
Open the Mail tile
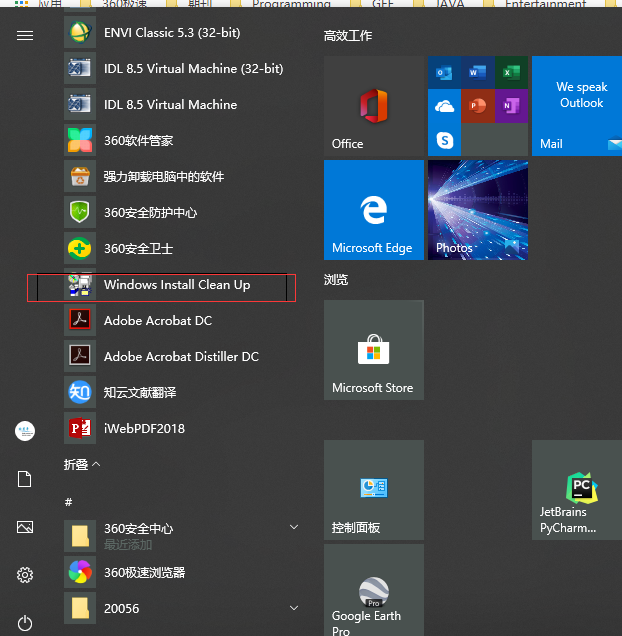coord(577,106)
